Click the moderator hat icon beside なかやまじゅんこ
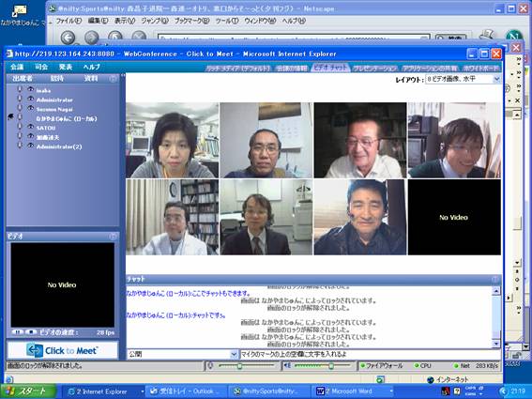Screen dimensions: 532x399 [11, 117]
